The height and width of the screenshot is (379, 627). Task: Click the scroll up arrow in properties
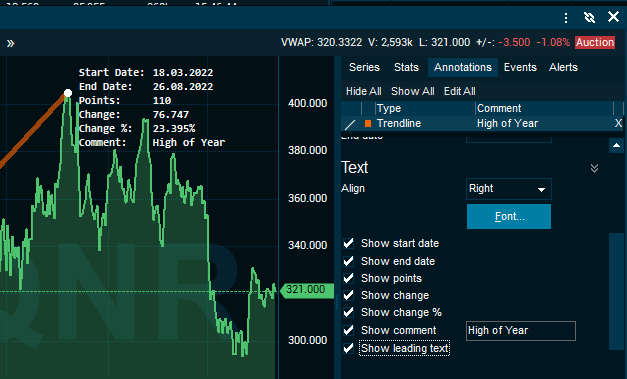[x=617, y=145]
